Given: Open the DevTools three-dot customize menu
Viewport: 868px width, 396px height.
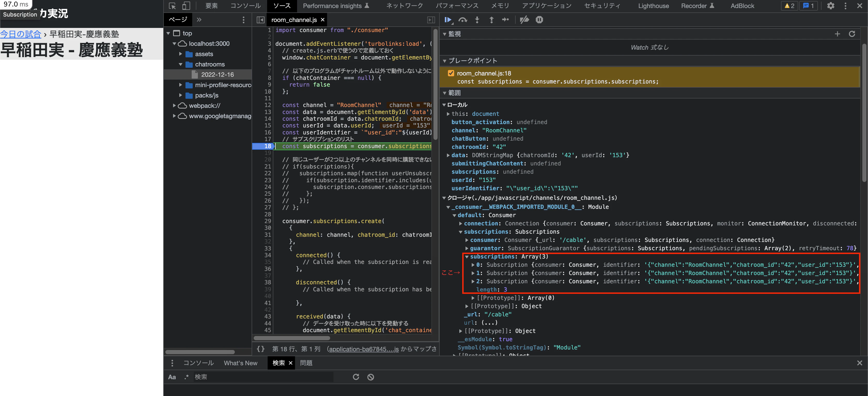Looking at the screenshot, I should 845,6.
